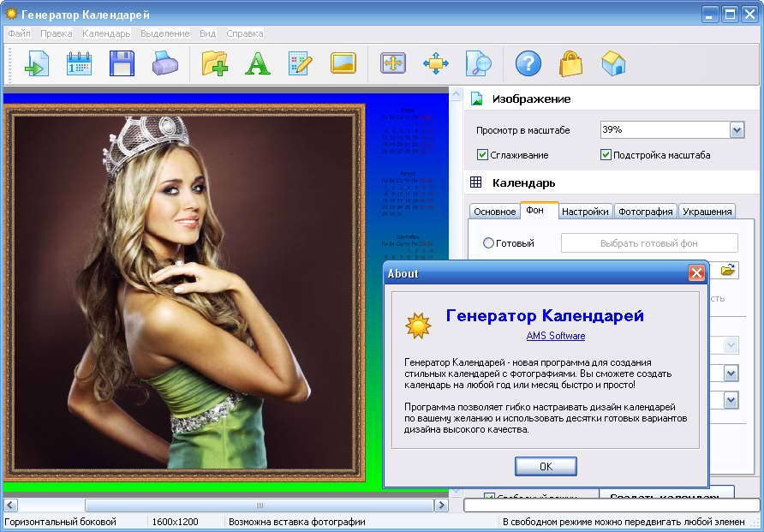Screen dimensions: 764x532
Task: Switch to the Настройки tab
Action: [586, 212]
